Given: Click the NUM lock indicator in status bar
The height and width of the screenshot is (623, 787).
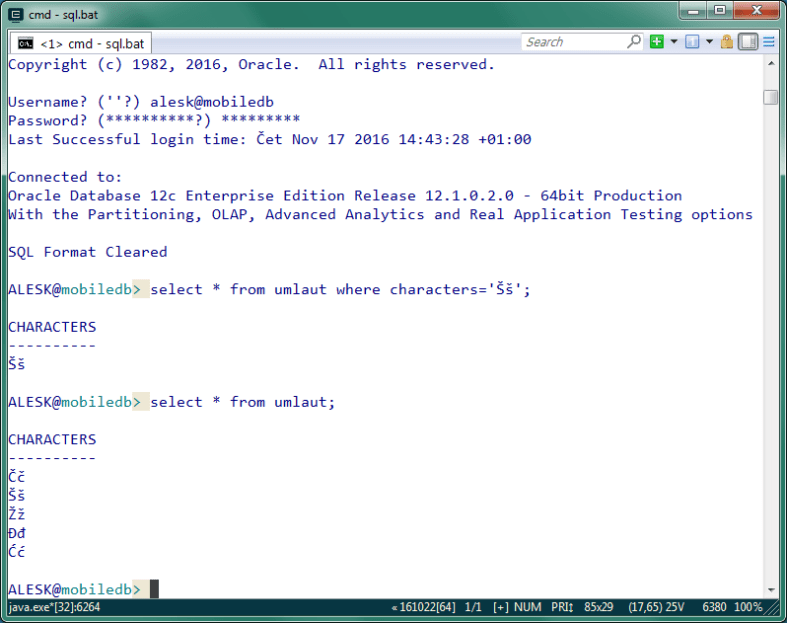Looking at the screenshot, I should click(528, 607).
